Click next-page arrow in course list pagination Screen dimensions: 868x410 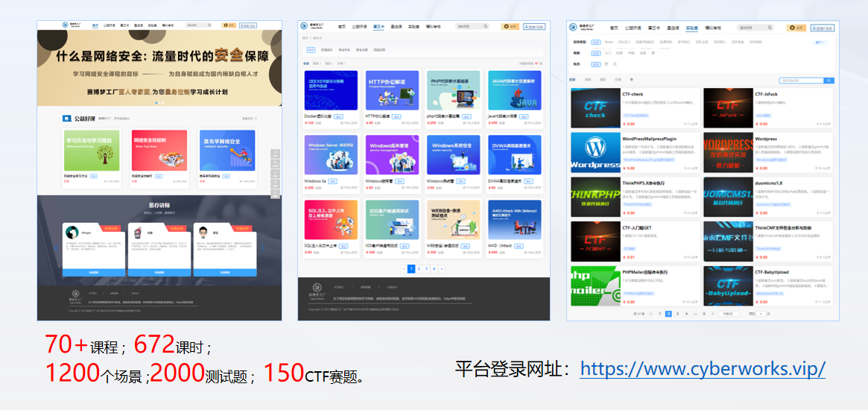point(441,268)
